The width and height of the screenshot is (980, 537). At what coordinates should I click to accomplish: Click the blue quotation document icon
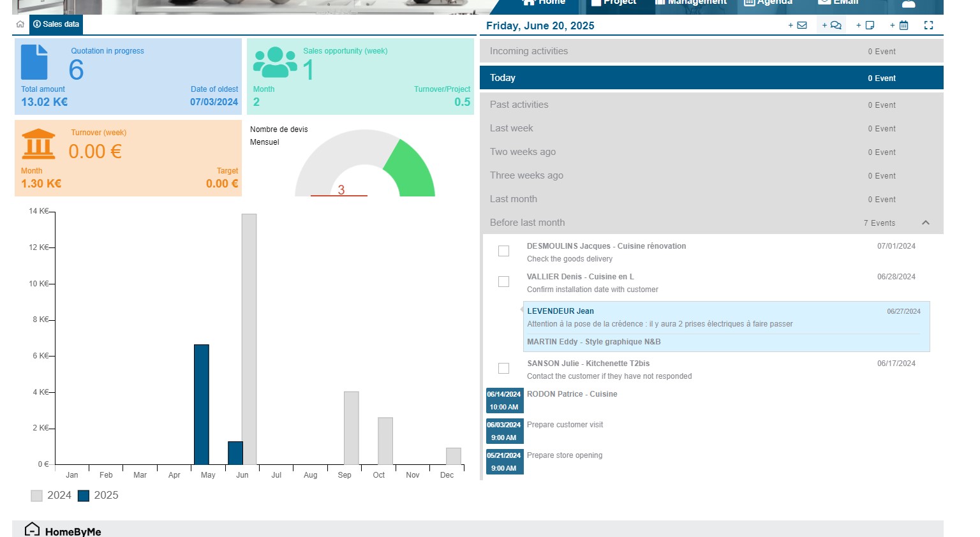pos(34,62)
